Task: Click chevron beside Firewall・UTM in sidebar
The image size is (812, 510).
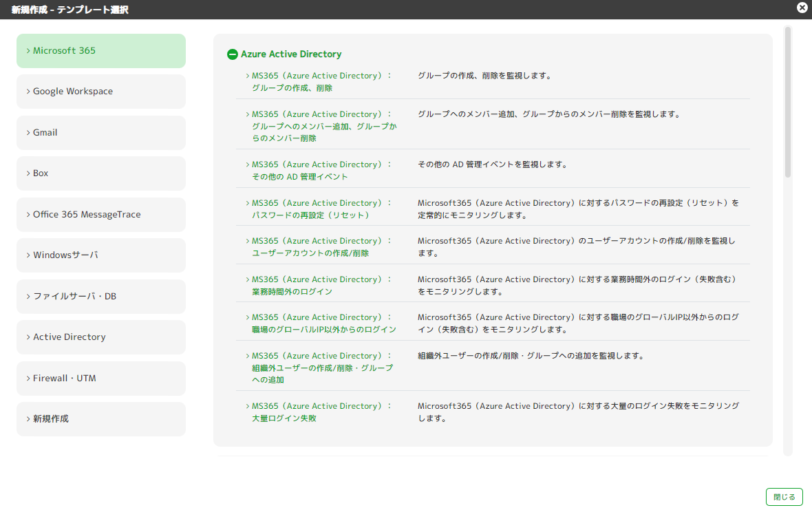Action: pos(28,379)
